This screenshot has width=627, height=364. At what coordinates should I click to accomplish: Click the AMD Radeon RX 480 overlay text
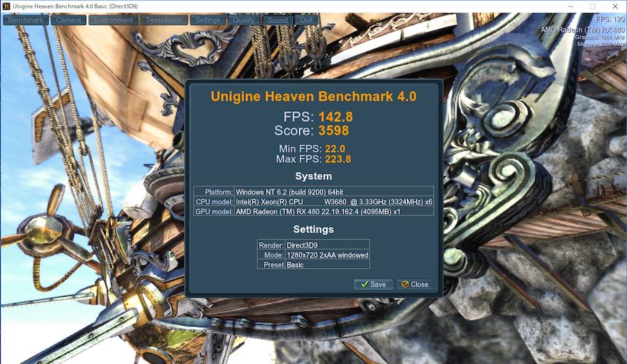click(582, 30)
